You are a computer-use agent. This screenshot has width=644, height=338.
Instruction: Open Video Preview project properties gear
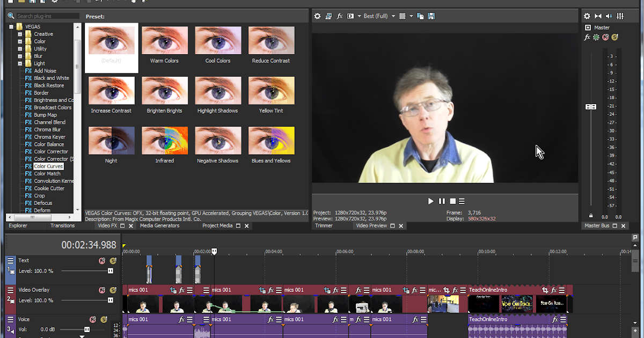pos(317,16)
